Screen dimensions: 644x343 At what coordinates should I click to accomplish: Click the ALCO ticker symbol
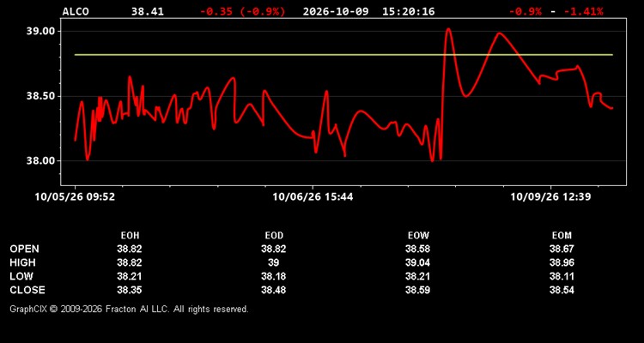[x=76, y=11]
